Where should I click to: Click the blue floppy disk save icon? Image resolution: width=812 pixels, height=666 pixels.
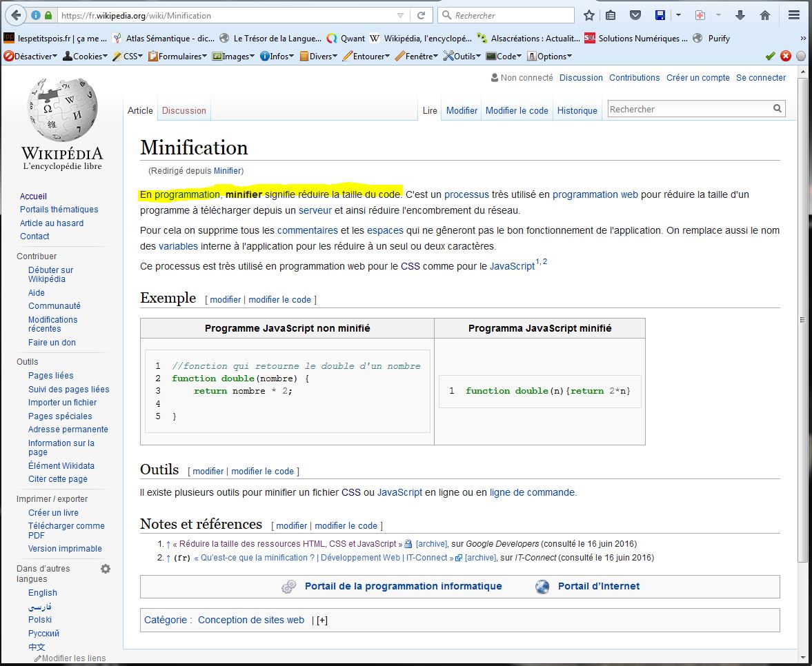(660, 15)
